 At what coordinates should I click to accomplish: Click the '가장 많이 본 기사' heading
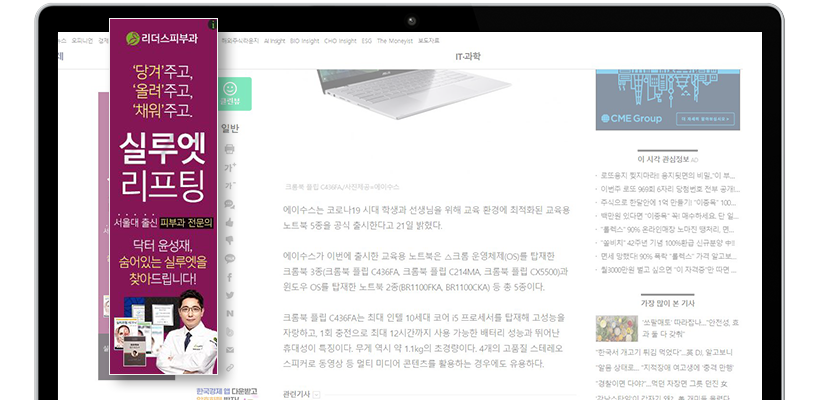tap(668, 303)
